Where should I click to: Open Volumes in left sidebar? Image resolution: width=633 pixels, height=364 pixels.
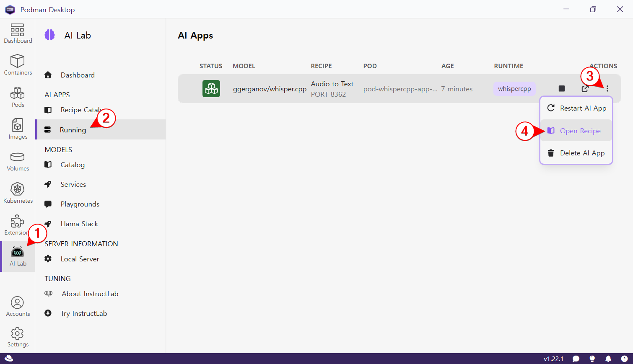[x=18, y=161]
